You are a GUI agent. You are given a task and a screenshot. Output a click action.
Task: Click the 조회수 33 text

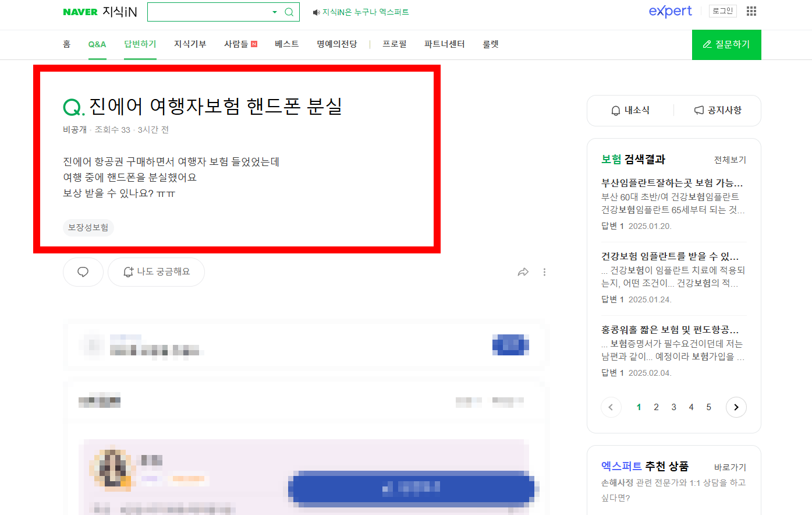coord(112,130)
